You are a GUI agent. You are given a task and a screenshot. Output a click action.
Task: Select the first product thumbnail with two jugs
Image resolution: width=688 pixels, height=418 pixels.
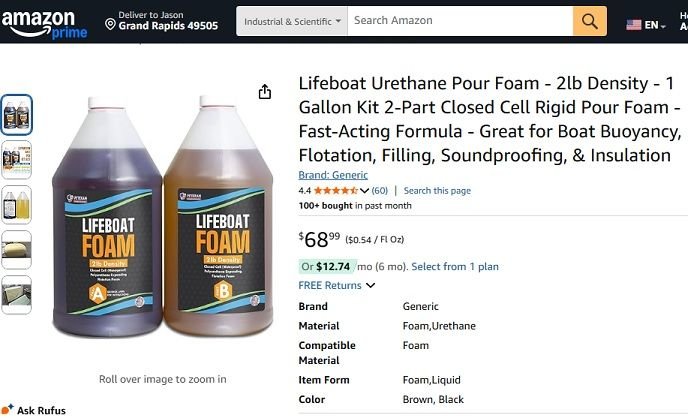(17, 114)
